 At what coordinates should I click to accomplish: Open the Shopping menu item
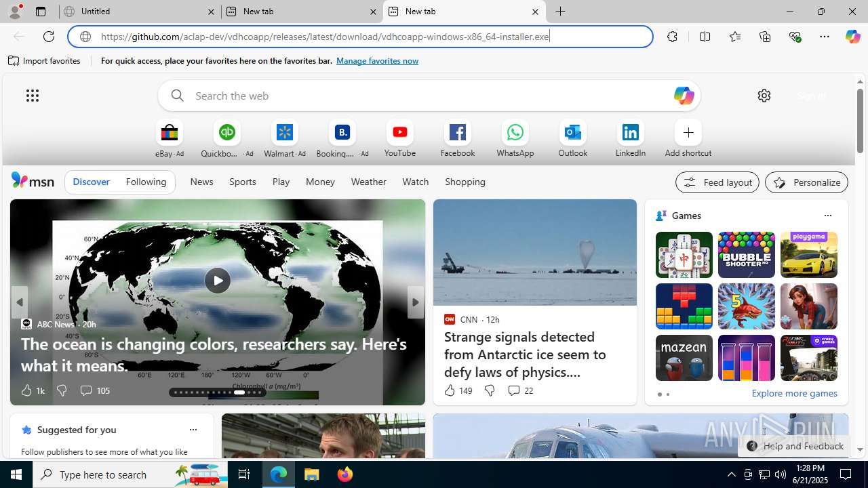point(465,182)
